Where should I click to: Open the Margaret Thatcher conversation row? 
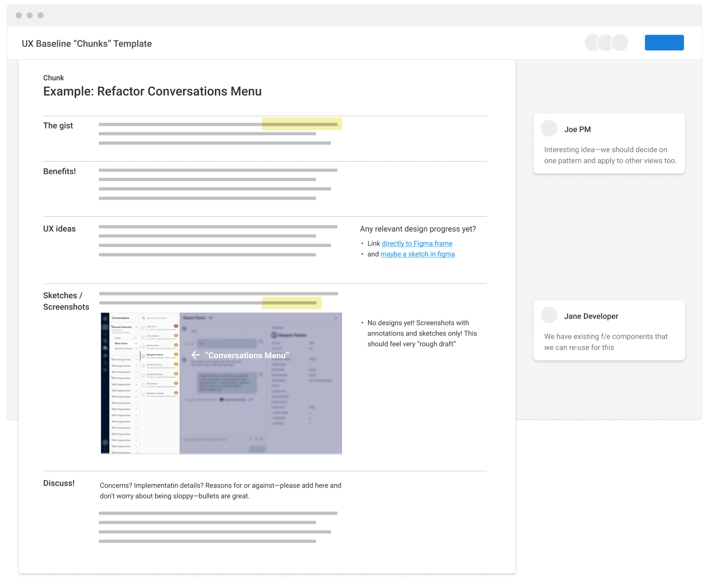(159, 356)
